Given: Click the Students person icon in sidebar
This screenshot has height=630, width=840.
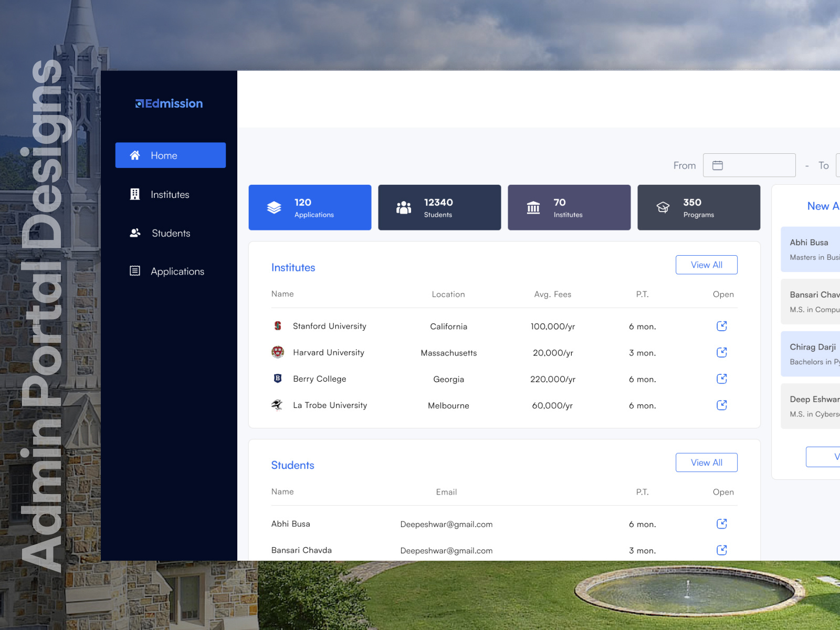Looking at the screenshot, I should point(135,233).
